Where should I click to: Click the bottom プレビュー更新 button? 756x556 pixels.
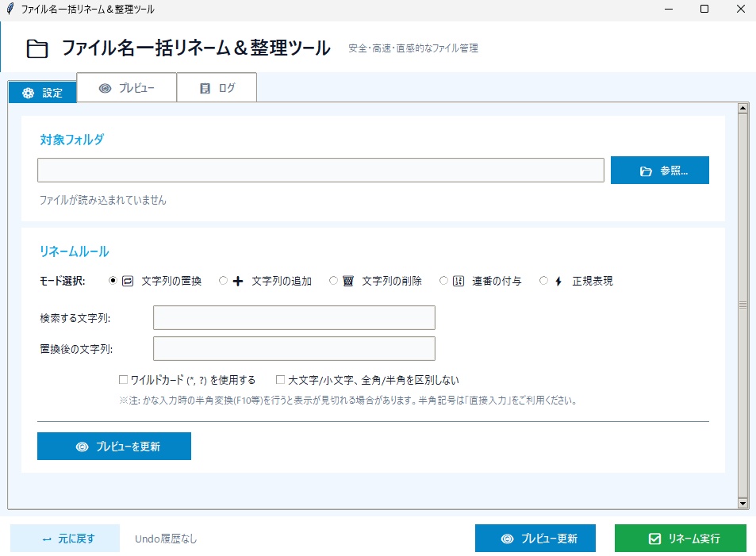pyautogui.click(x=535, y=539)
